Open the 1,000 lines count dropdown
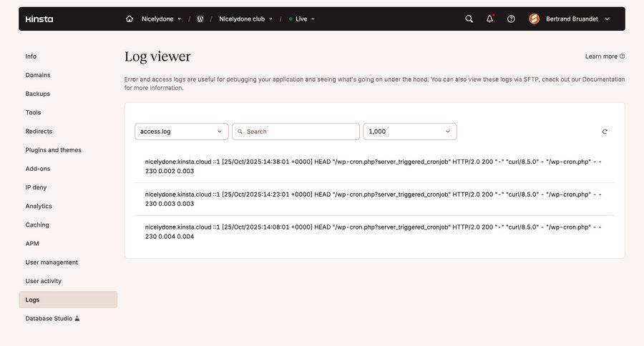 coord(410,132)
